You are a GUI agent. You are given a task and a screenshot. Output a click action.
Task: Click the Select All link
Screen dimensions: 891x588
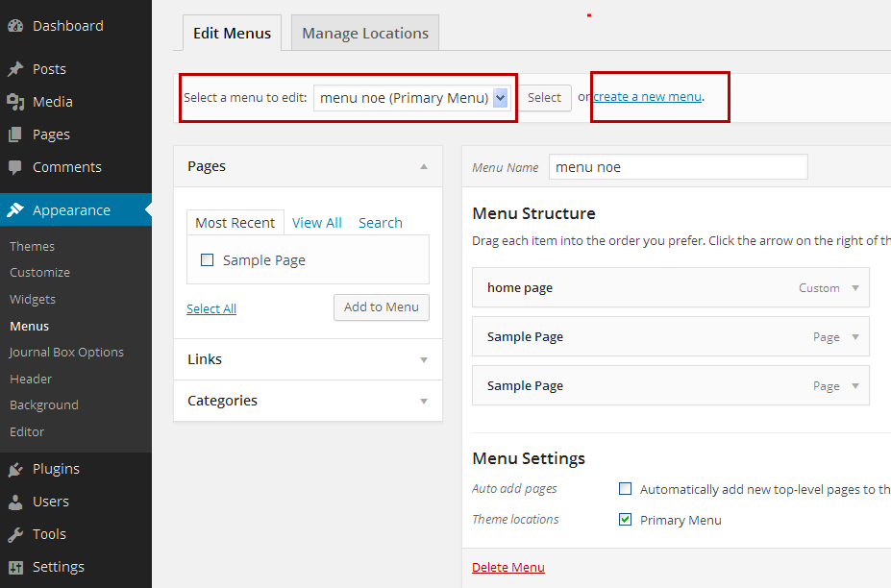click(x=211, y=308)
